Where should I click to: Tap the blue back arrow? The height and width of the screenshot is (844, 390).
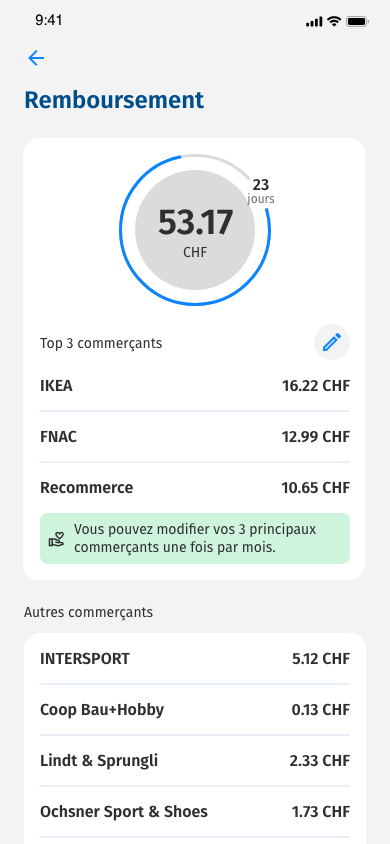pos(36,58)
